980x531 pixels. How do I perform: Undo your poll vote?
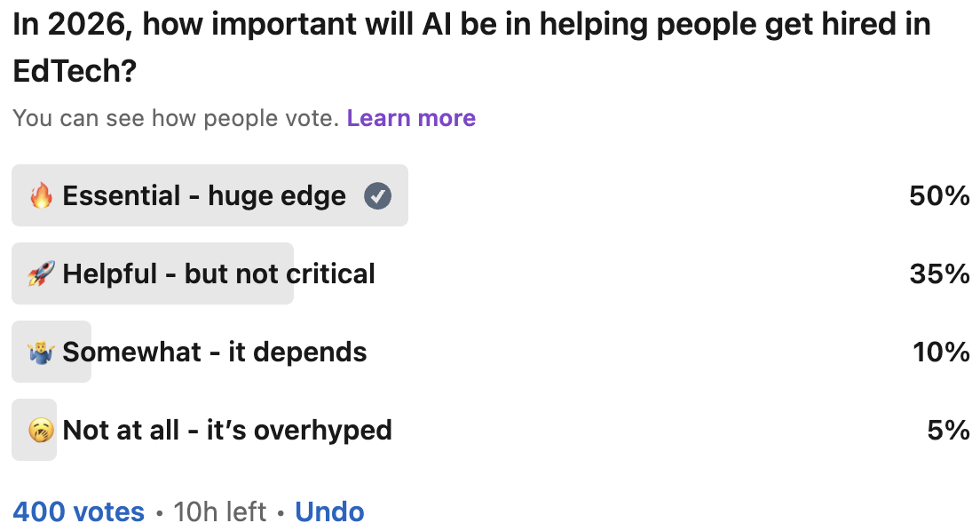(x=329, y=511)
